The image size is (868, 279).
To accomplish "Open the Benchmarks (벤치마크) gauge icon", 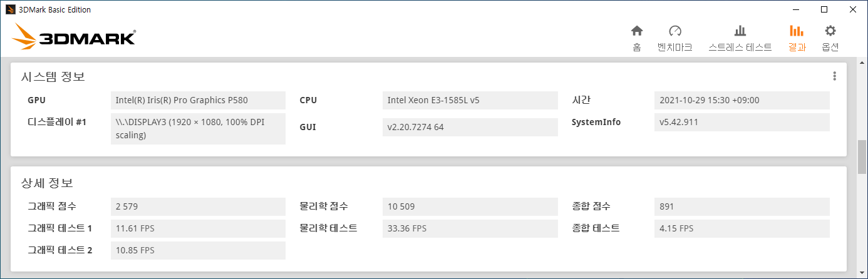I will [674, 31].
